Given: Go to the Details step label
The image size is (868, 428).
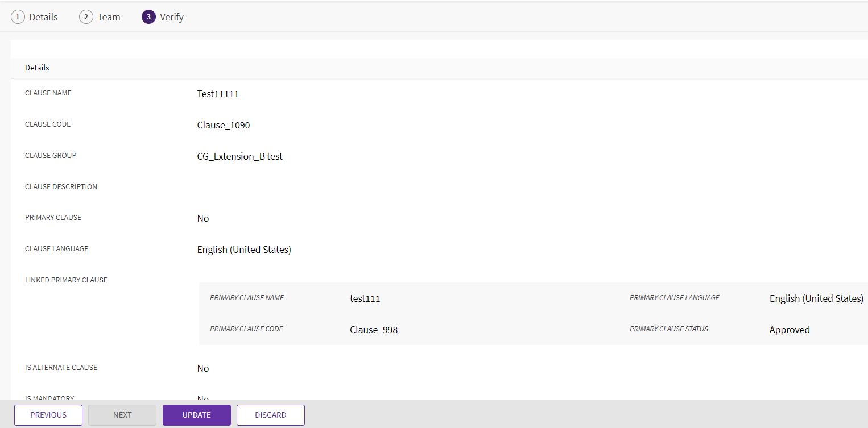Looking at the screenshot, I should click(x=44, y=17).
